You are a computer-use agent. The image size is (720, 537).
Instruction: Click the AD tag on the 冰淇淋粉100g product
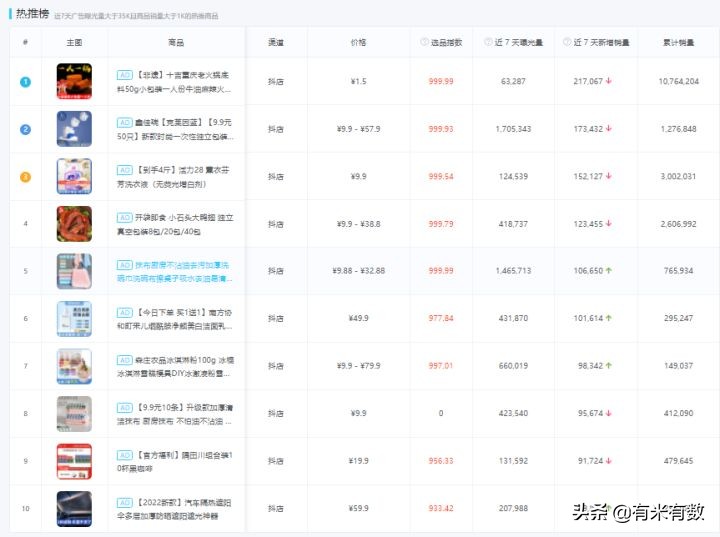(x=124, y=360)
